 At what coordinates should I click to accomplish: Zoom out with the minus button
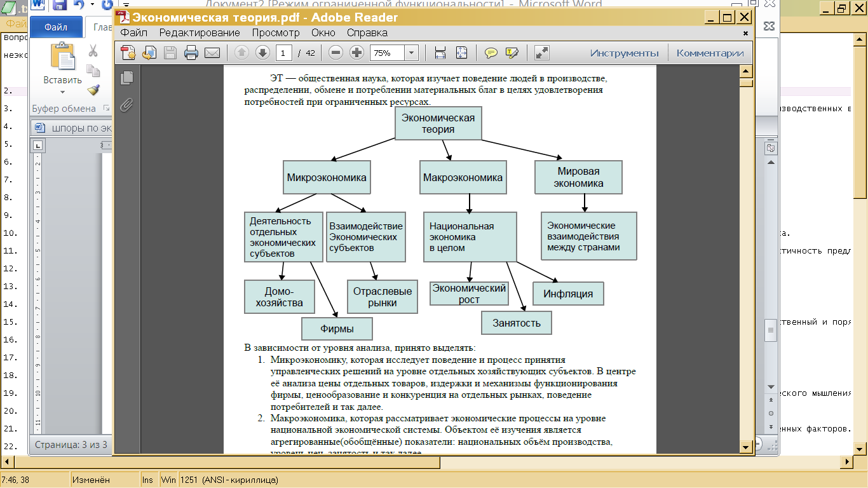pos(336,53)
